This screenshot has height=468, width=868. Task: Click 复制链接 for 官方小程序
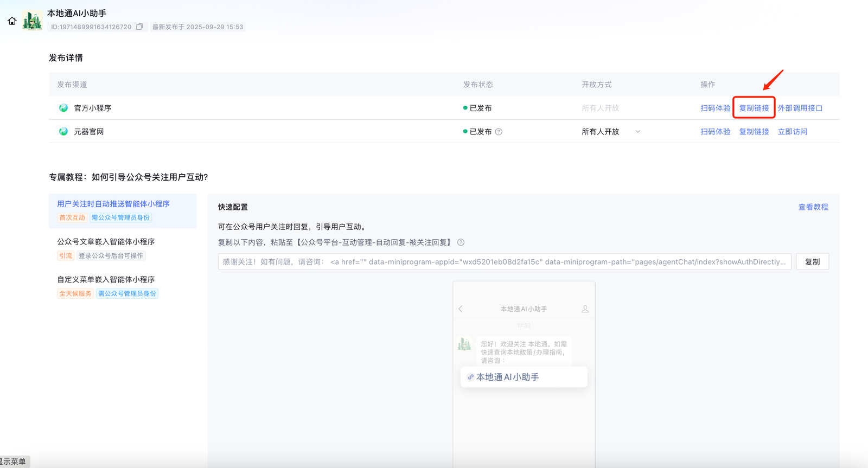click(754, 108)
